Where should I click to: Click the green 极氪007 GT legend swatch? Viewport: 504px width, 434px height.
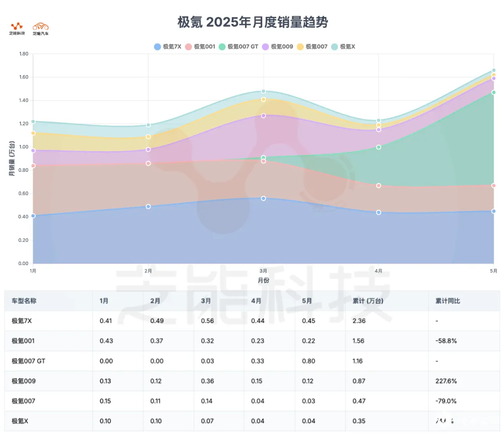pyautogui.click(x=222, y=47)
